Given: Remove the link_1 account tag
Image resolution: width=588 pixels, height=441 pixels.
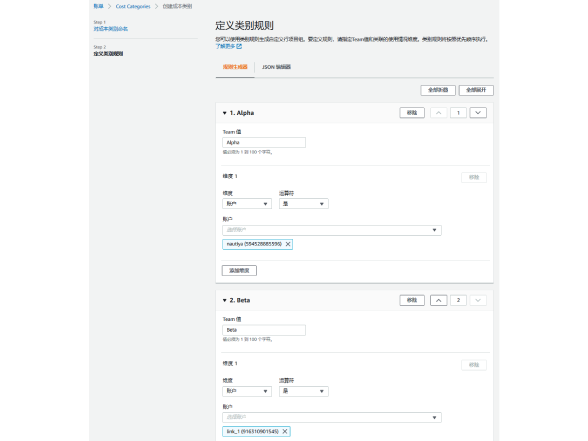Looking at the screenshot, I should point(285,431).
